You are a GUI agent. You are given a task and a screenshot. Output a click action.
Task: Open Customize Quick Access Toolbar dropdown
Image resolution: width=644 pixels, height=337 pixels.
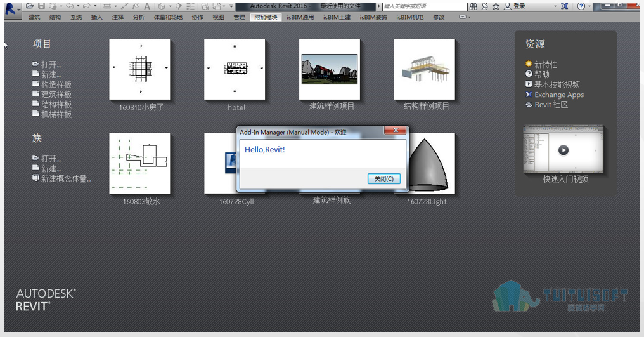pos(231,6)
